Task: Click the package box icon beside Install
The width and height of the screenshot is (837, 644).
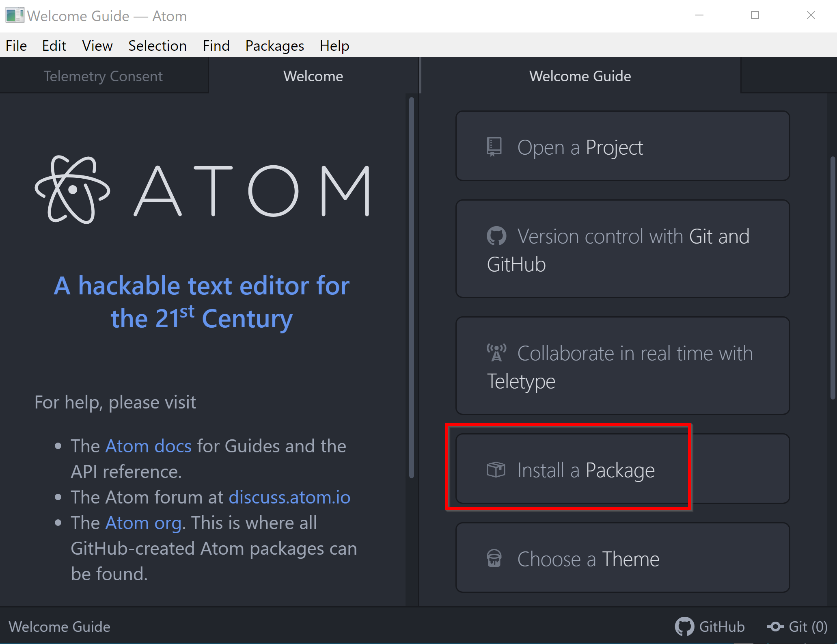Action: click(496, 470)
